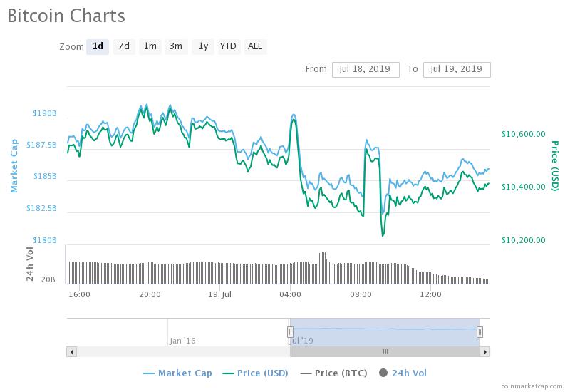
Task: Click the 24h Vol legend circle icon
Action: point(383,373)
